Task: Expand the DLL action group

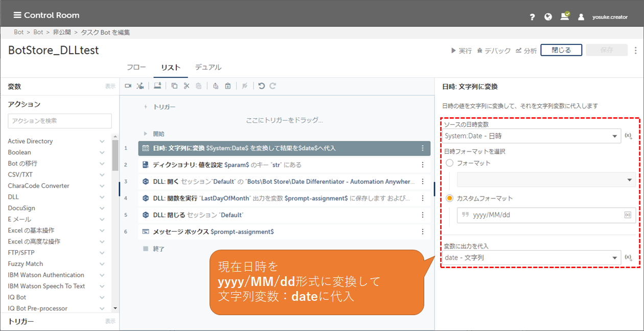Action: point(102,197)
